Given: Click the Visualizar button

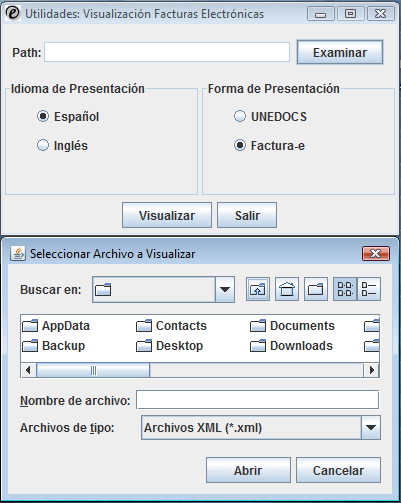Looking at the screenshot, I should 167,215.
